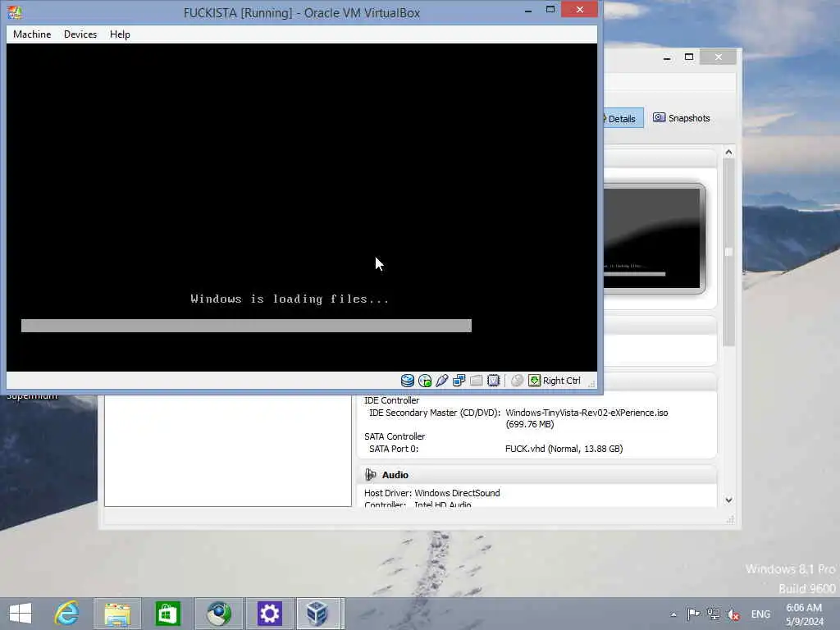Click Host Driver Windows DirectSound text

coord(431,493)
